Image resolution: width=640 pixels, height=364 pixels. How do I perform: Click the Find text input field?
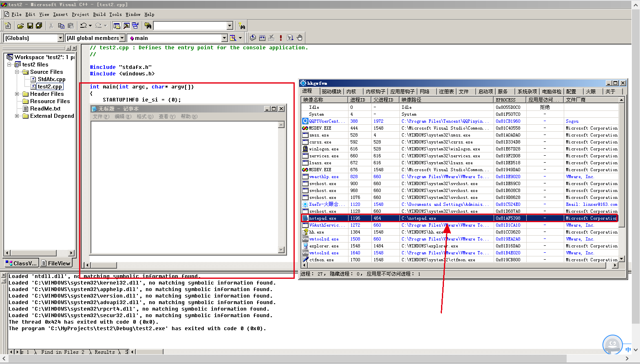(190, 26)
